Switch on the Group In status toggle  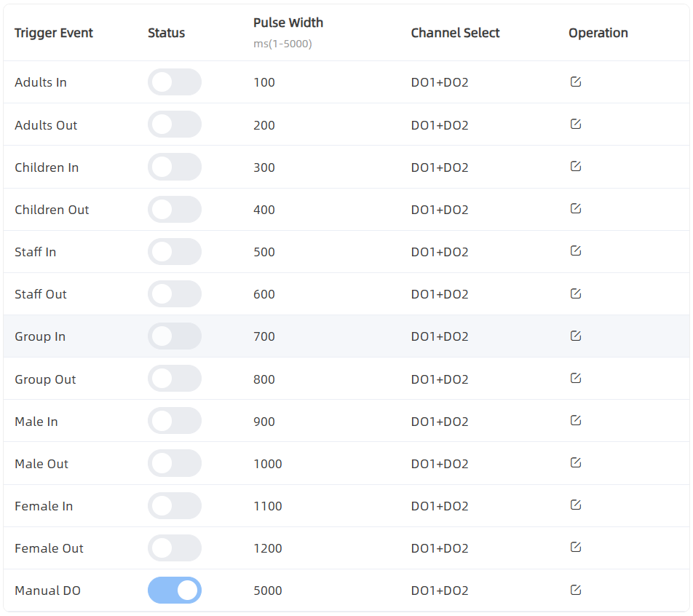point(174,336)
